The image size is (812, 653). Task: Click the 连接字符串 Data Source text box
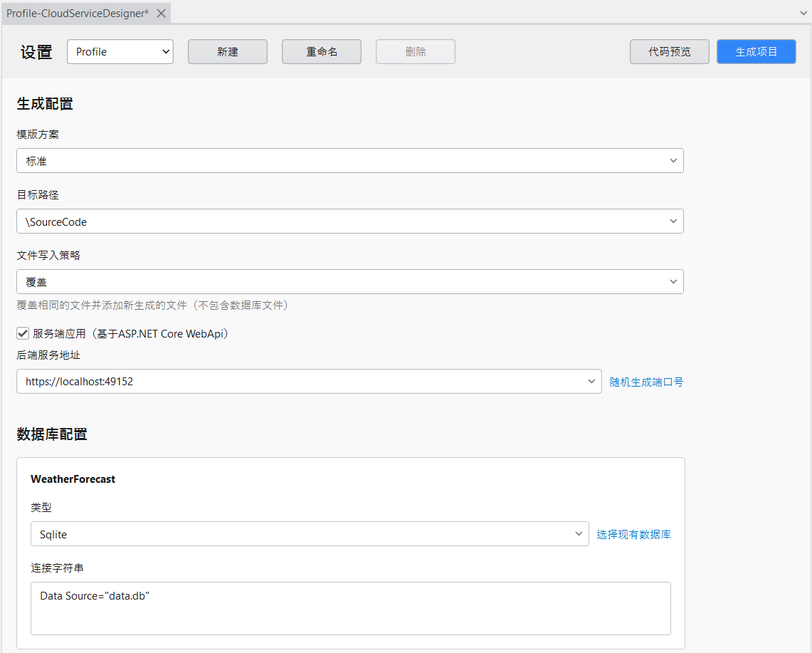350,608
